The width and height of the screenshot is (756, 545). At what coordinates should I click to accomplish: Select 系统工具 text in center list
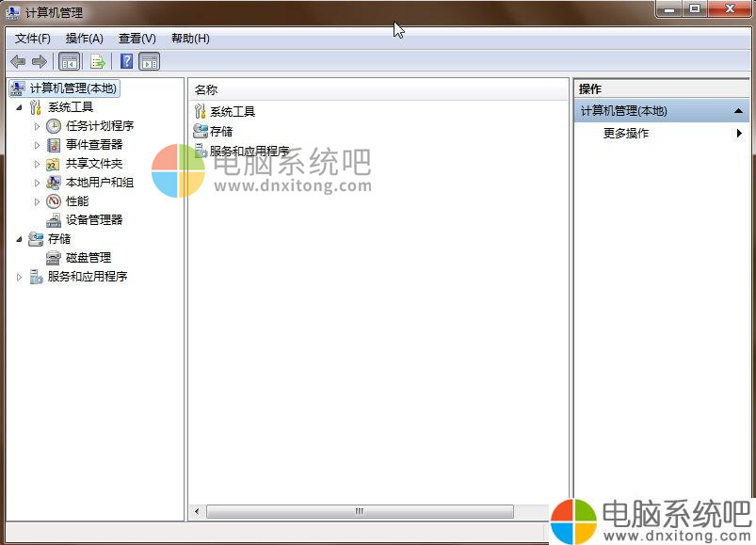[x=233, y=112]
